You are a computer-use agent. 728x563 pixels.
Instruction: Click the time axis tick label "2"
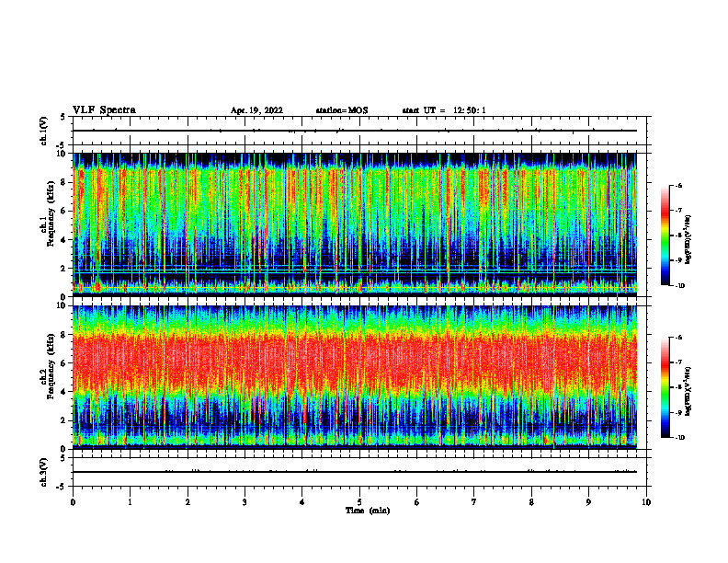pyautogui.click(x=188, y=502)
